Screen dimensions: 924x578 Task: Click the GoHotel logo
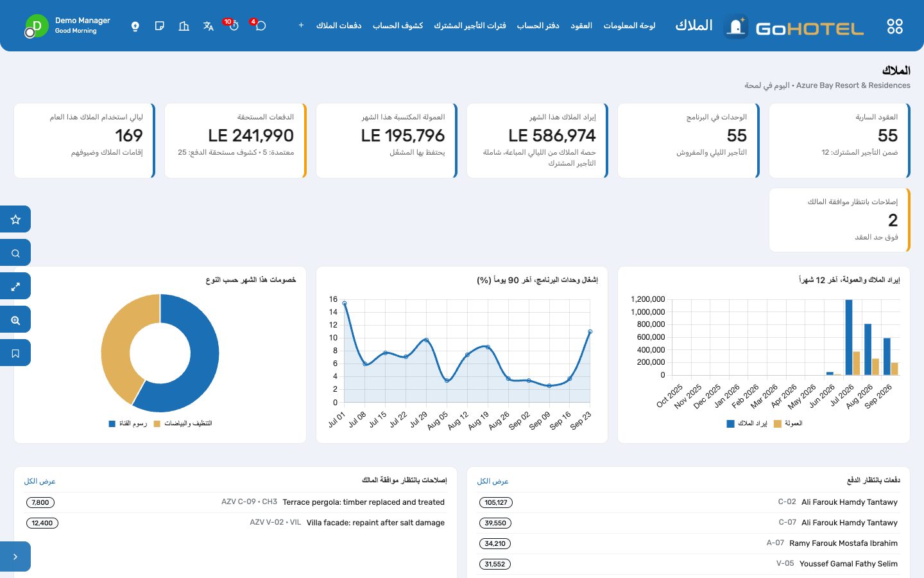794,27
